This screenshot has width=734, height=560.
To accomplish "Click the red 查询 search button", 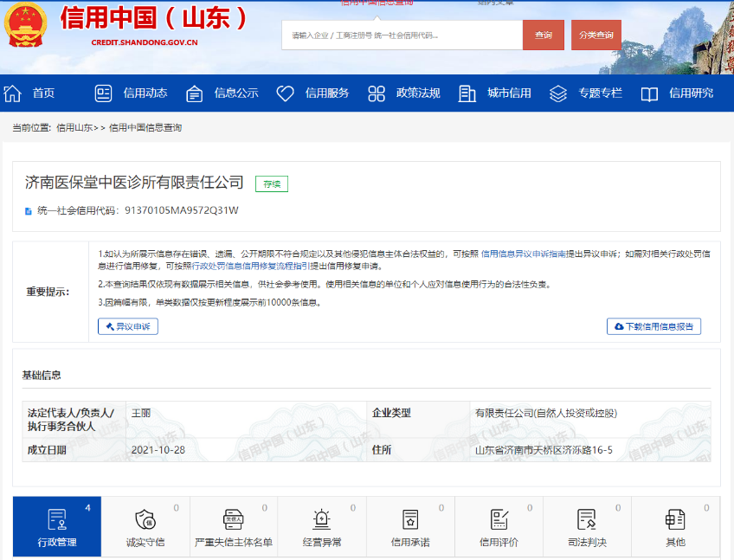I will (x=544, y=35).
